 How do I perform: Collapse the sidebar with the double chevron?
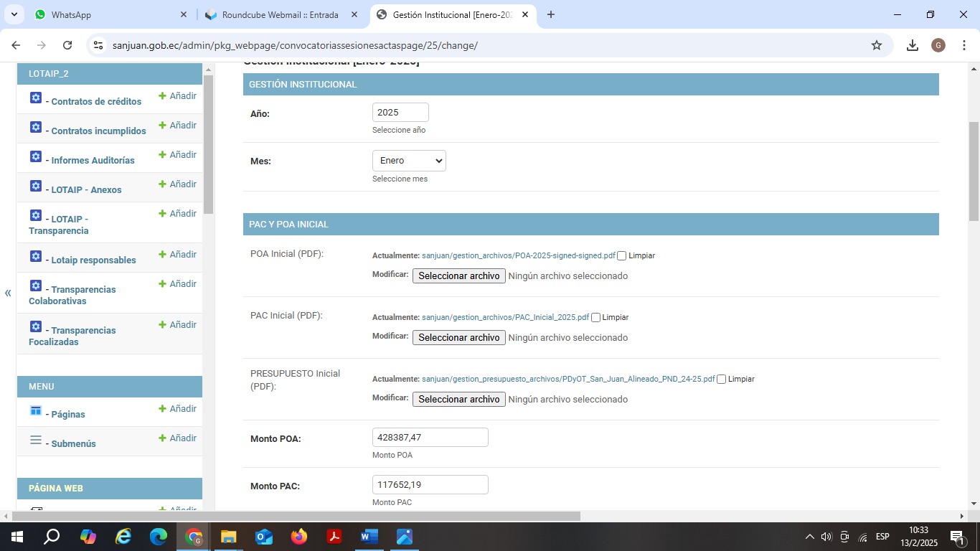click(x=8, y=293)
